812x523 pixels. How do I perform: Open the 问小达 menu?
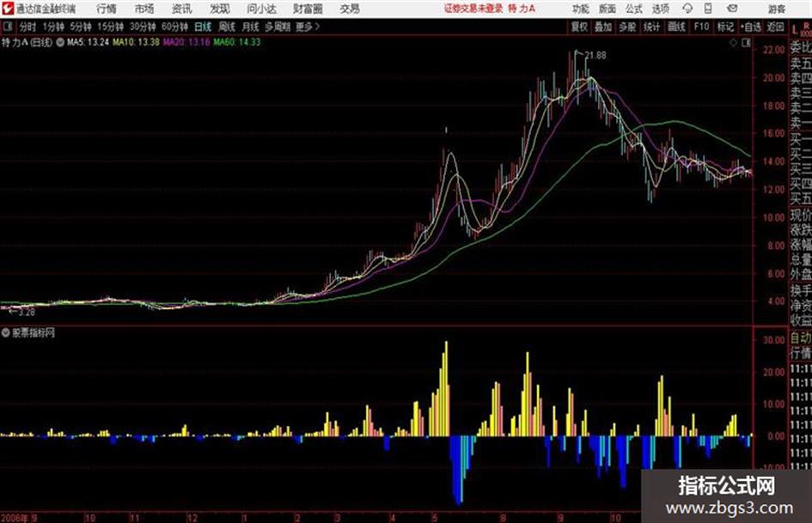261,9
